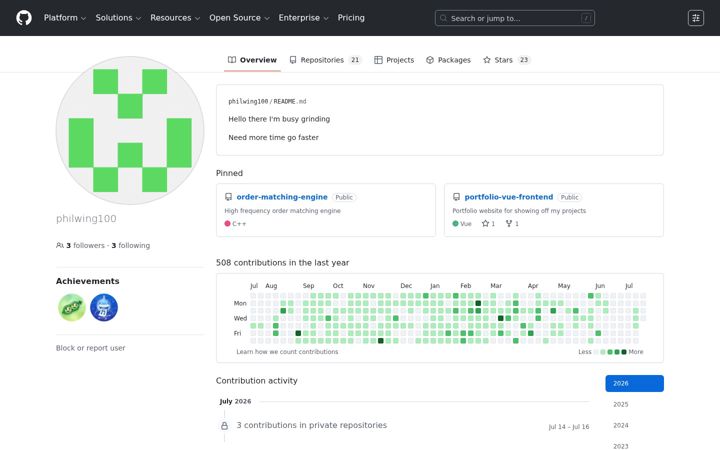
Task: Click the darkest green legend square near More
Action: pyautogui.click(x=624, y=352)
